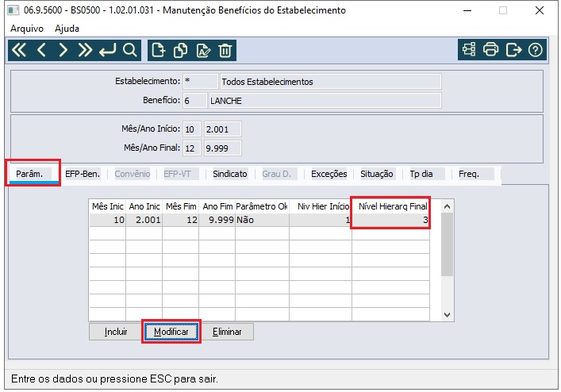Click the Mês Inic column header
The image size is (561, 392).
(107, 206)
